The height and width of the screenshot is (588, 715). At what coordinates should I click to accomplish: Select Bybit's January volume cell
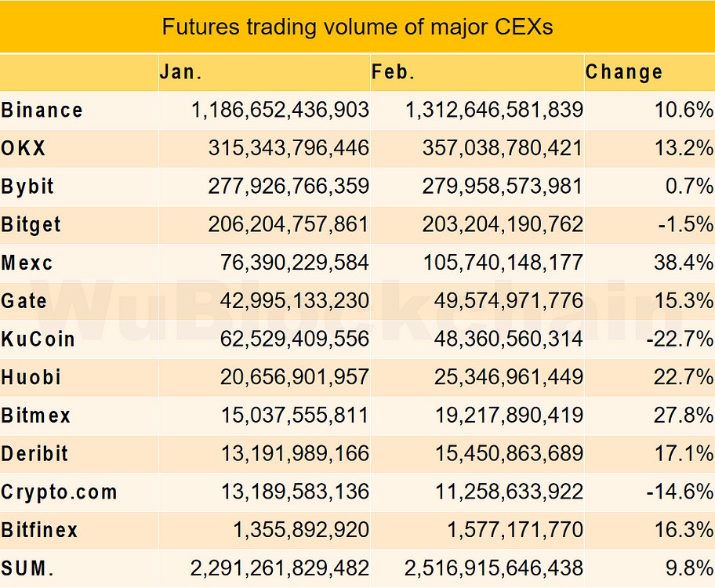tap(264, 186)
